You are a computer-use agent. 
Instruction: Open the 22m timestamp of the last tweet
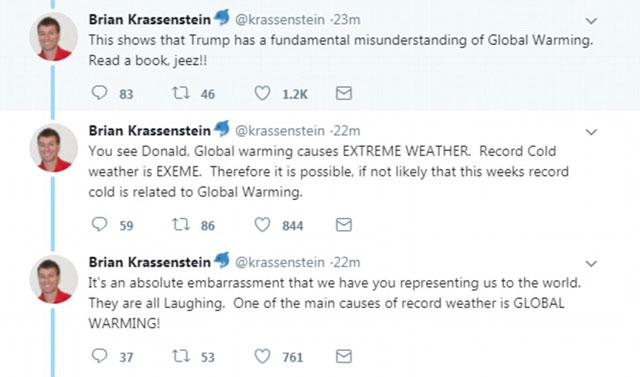[347, 262]
